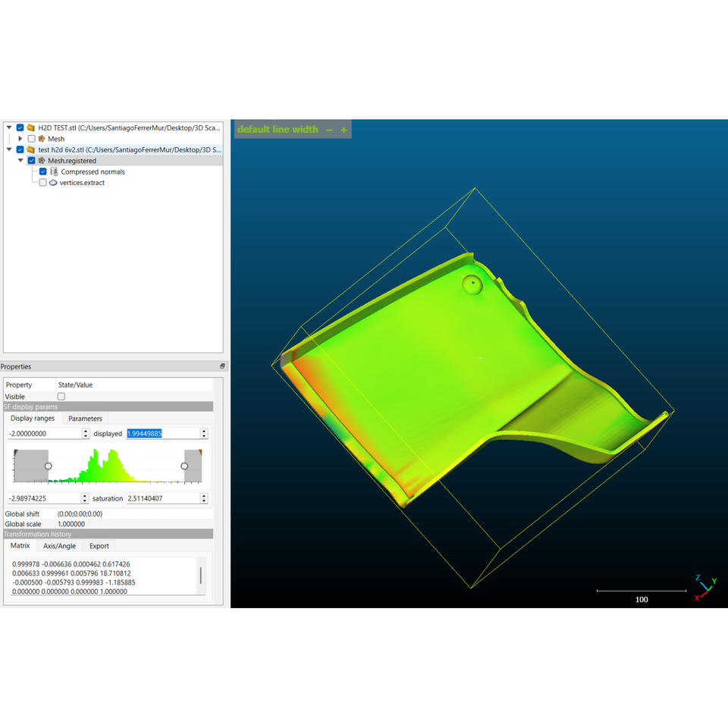Click the maximum saturation field 2.51140407
Viewport: 728px width, 728px height.
tap(163, 499)
